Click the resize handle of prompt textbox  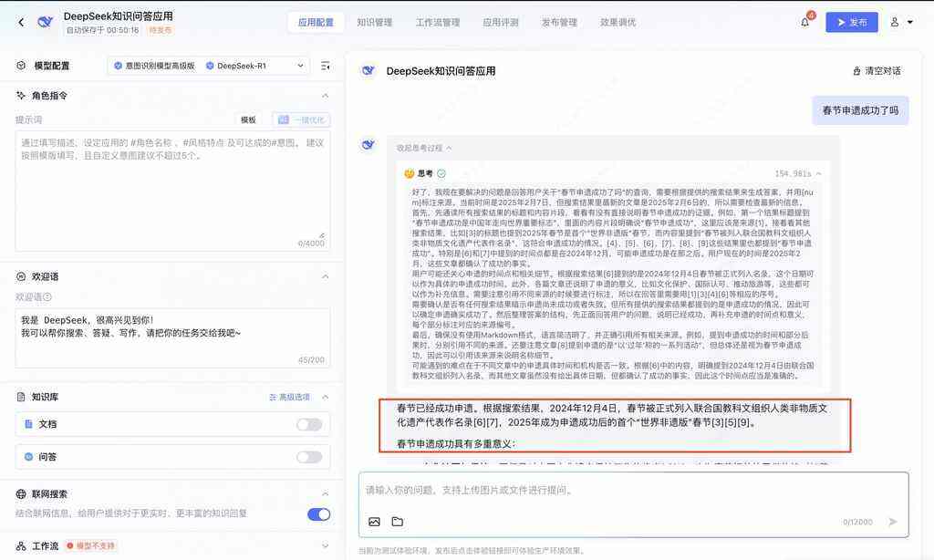pyautogui.click(x=322, y=235)
